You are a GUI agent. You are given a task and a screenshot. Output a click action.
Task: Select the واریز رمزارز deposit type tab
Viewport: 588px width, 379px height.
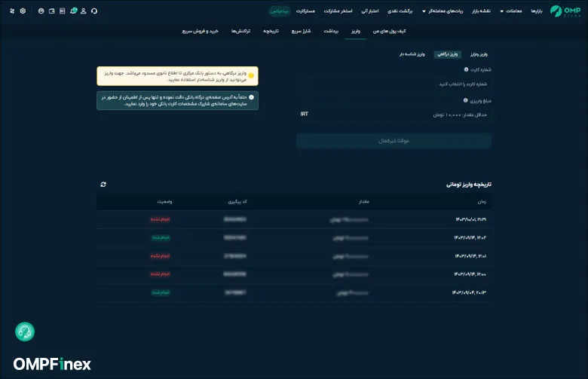(x=479, y=54)
